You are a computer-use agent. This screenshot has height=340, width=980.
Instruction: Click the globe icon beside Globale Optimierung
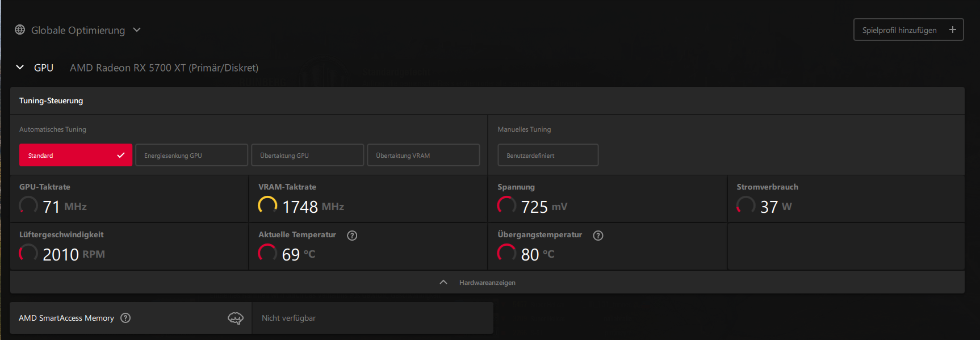point(20,30)
